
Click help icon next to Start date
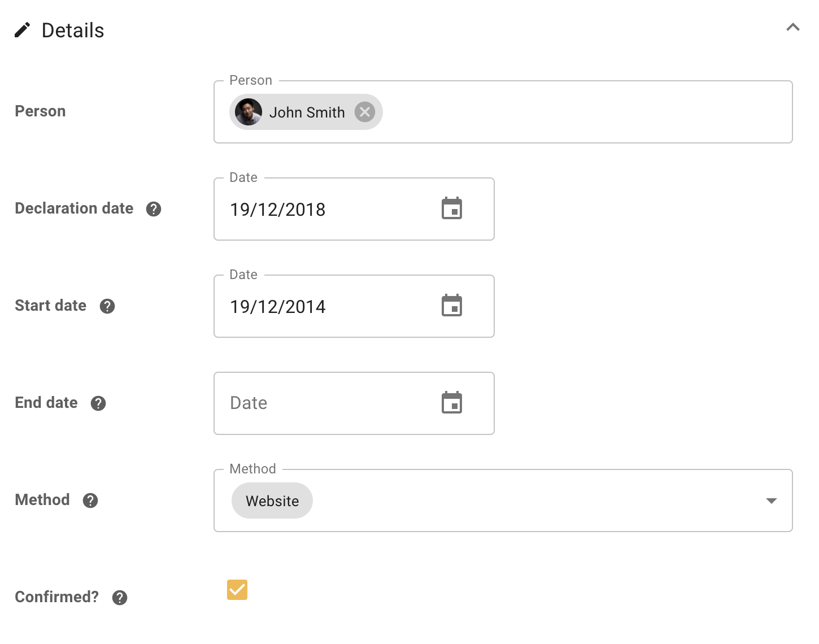coord(107,306)
